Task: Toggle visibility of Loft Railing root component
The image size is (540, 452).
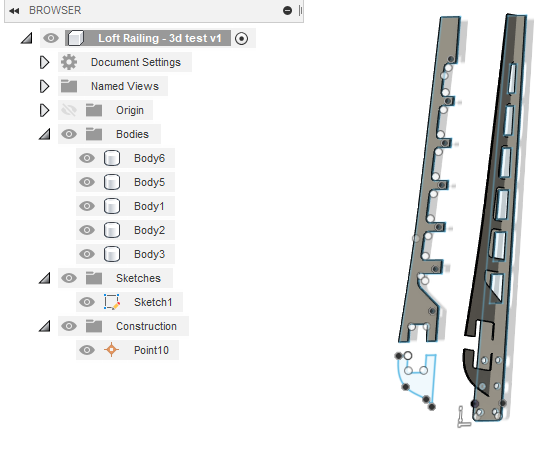Action: pos(51,38)
